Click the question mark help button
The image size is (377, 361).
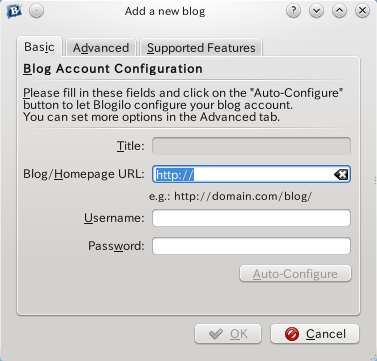pos(293,11)
